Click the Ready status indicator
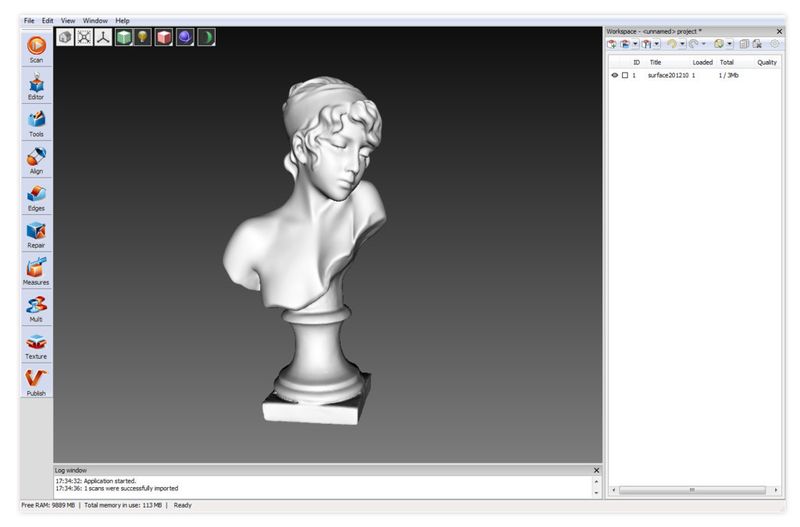Image resolution: width=800 pixels, height=527 pixels. pos(183,506)
